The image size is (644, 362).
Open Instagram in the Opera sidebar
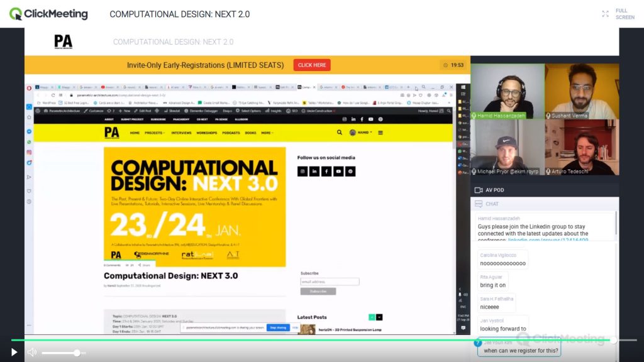click(29, 152)
